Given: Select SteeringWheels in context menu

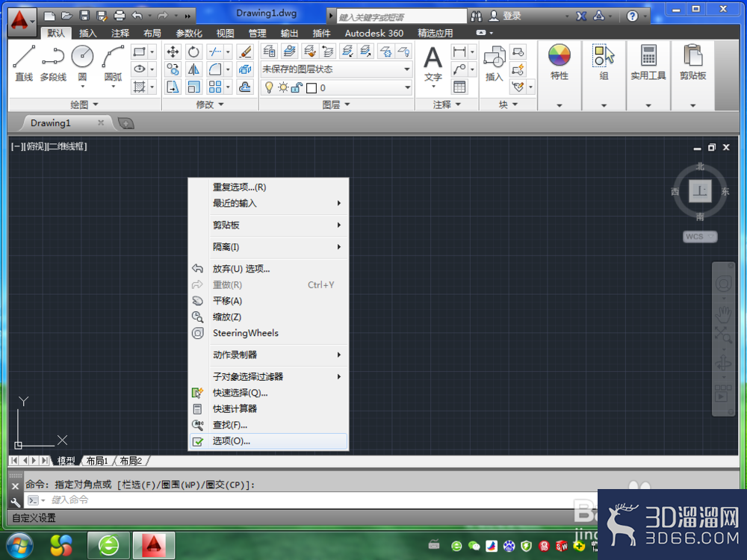Looking at the screenshot, I should click(x=269, y=333).
